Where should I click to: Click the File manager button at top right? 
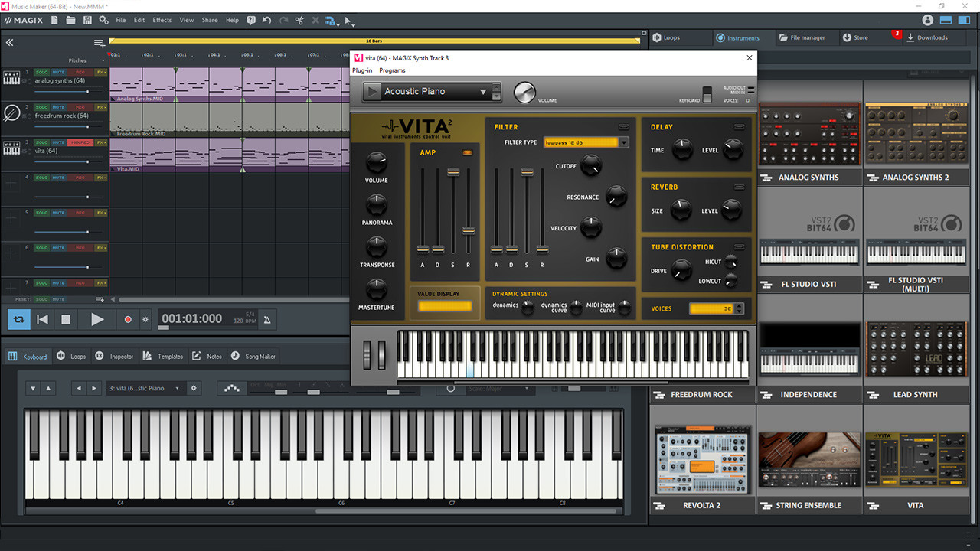pos(804,37)
